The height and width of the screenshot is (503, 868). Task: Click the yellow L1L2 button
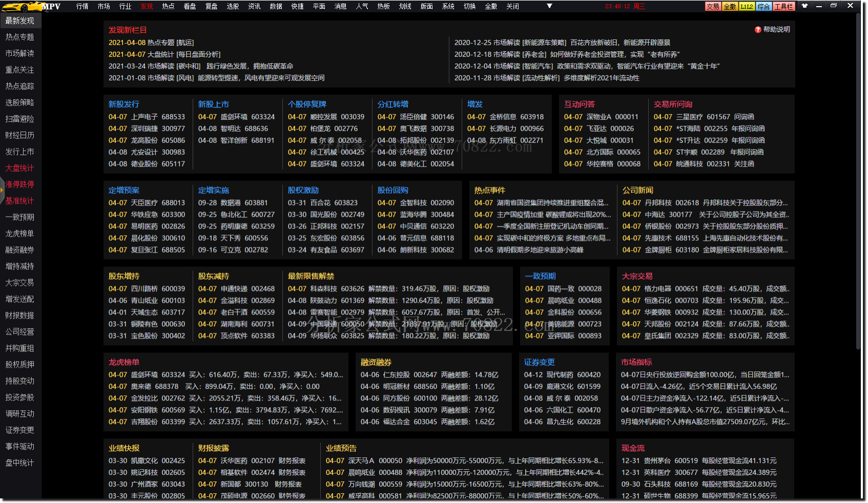747,7
